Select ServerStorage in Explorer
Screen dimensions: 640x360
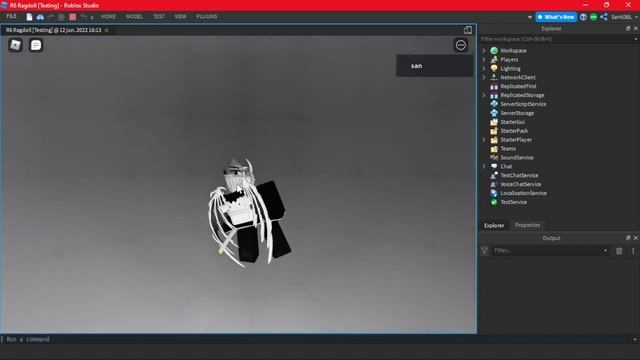(517, 113)
